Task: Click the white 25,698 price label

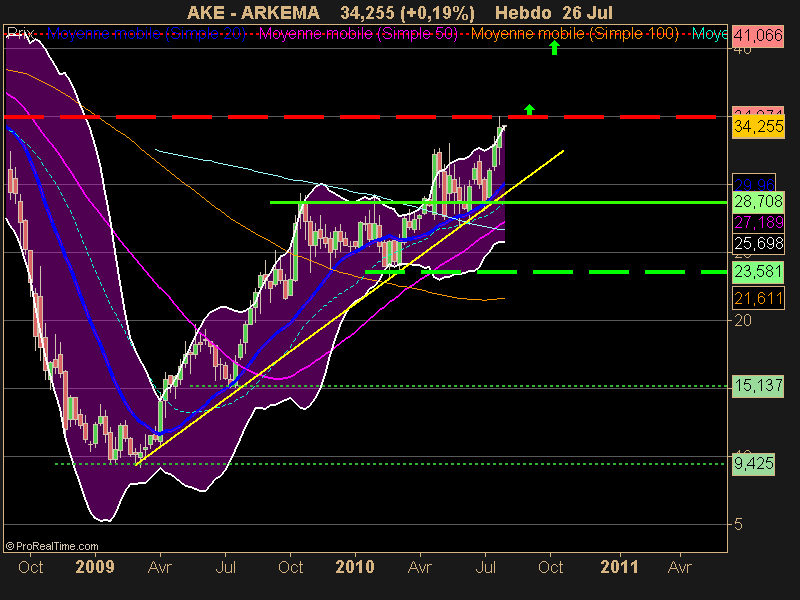Action: click(758, 243)
